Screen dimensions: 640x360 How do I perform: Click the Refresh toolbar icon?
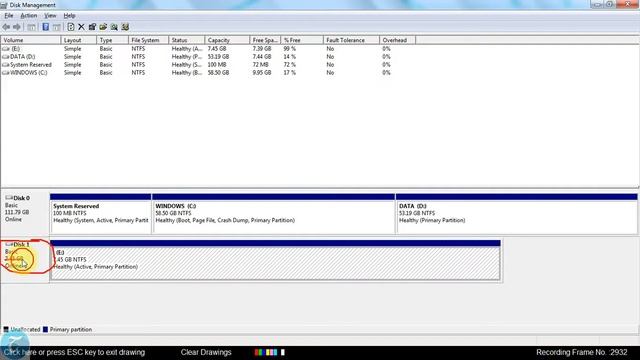click(71, 27)
